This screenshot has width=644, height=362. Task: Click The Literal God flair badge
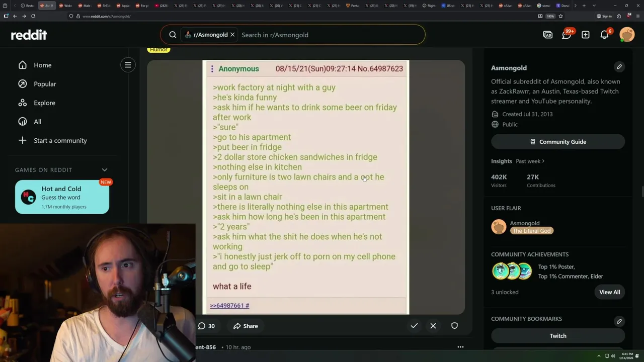pyautogui.click(x=531, y=231)
